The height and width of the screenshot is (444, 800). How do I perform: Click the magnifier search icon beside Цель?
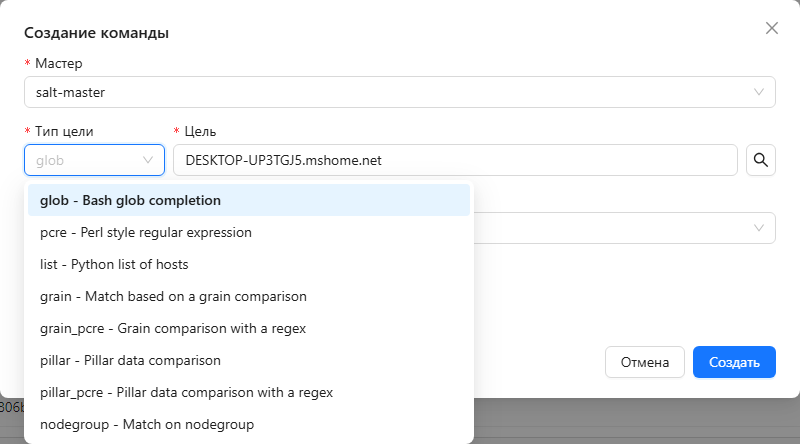[x=761, y=160]
